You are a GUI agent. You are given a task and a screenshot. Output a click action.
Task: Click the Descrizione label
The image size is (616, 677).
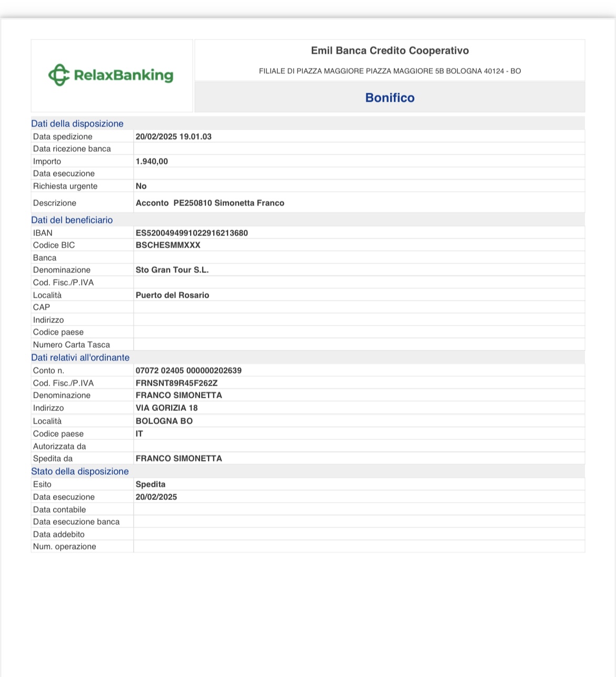[x=54, y=203]
